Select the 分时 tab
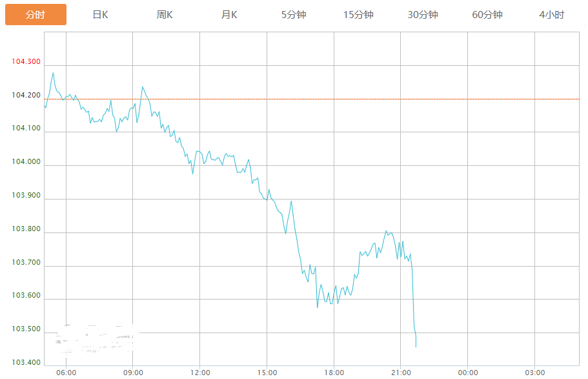Image resolution: width=588 pixels, height=379 pixels. (x=35, y=15)
